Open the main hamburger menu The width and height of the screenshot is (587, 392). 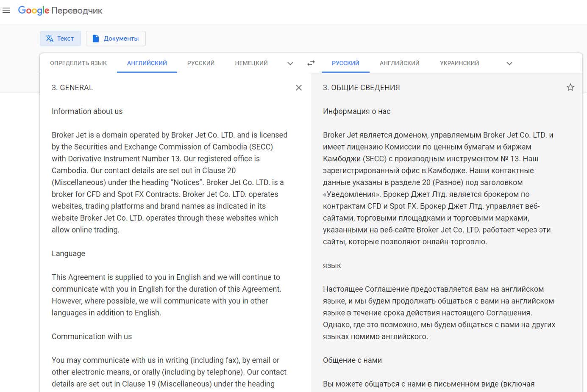(6, 11)
